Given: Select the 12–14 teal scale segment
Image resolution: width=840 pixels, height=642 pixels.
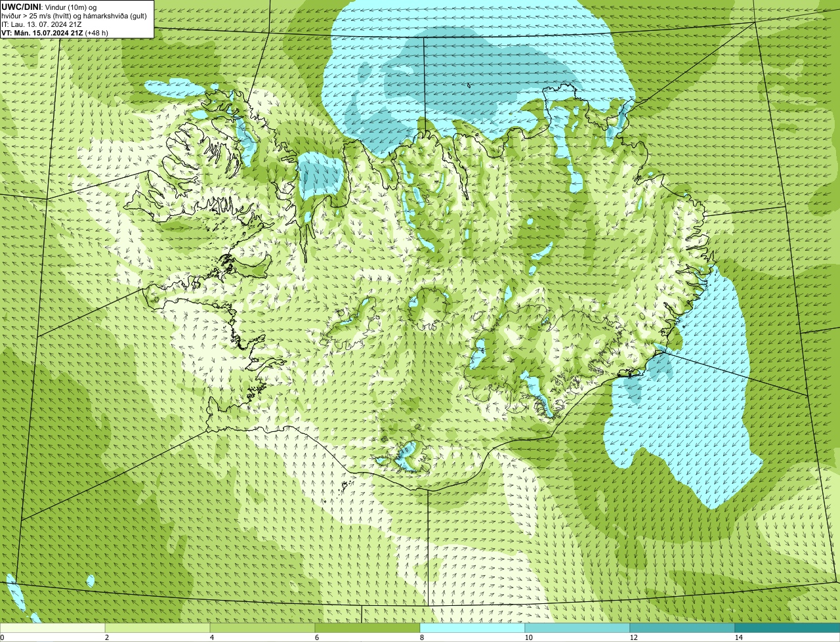Looking at the screenshot, I should [x=682, y=628].
